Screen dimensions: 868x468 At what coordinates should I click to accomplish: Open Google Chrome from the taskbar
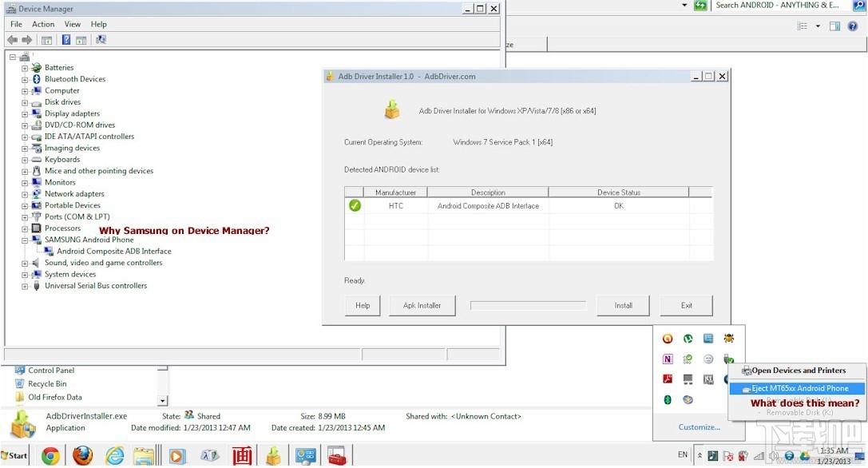pyautogui.click(x=50, y=456)
